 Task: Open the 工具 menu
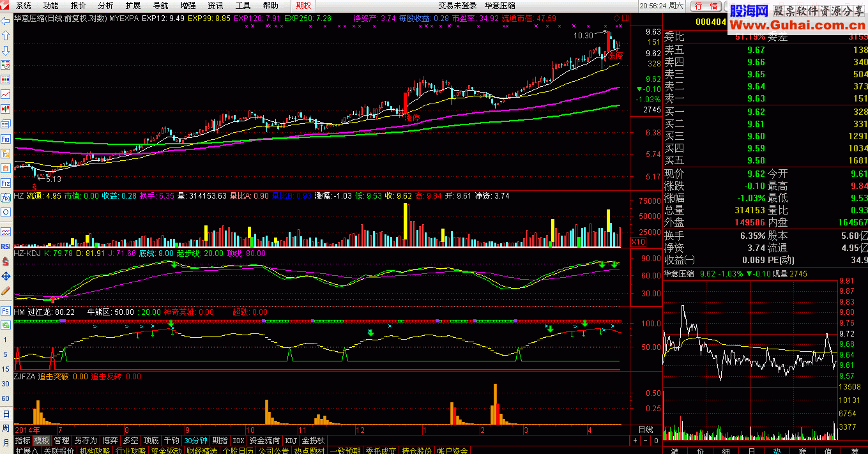(x=243, y=5)
